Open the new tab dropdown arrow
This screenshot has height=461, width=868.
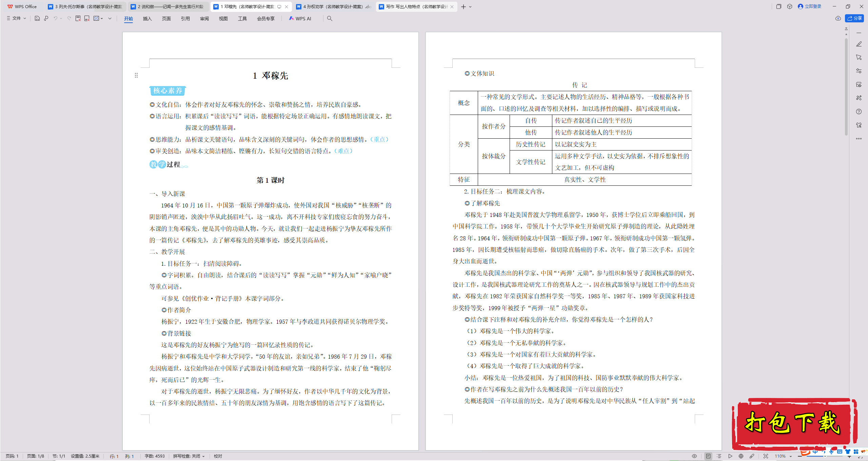470,7
